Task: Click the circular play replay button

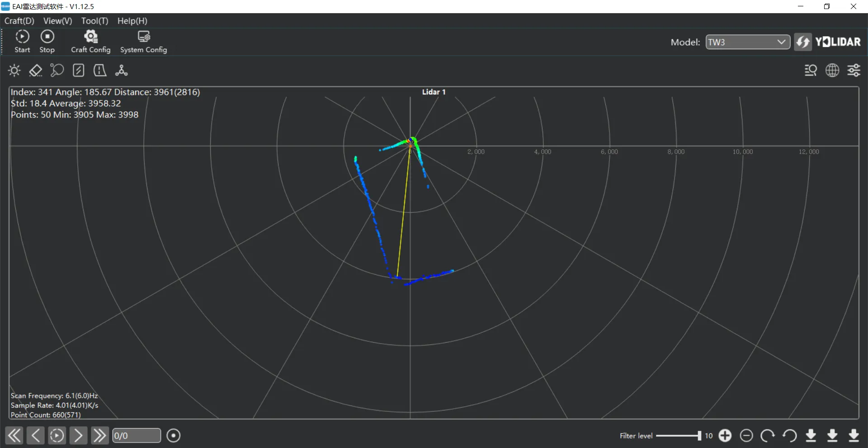Action: [57, 435]
